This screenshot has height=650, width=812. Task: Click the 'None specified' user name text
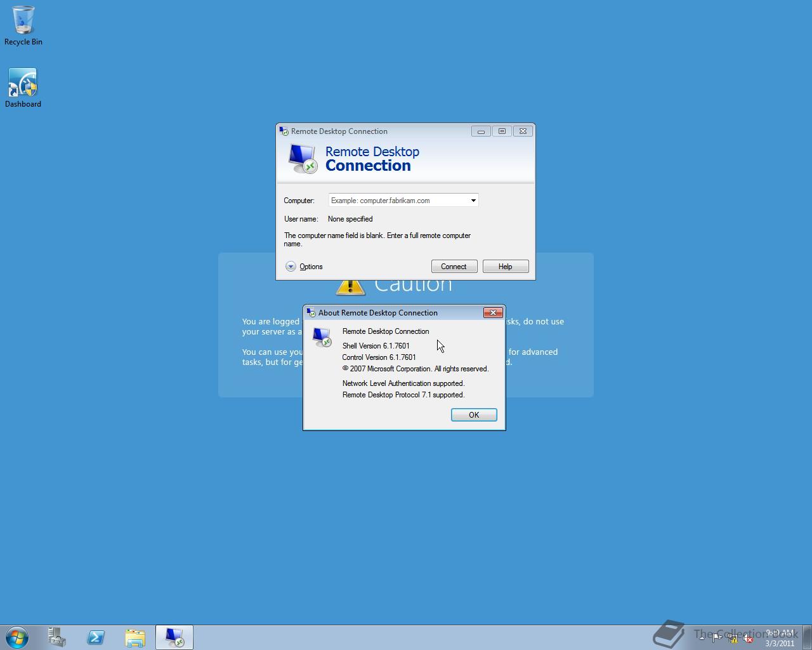(x=350, y=219)
